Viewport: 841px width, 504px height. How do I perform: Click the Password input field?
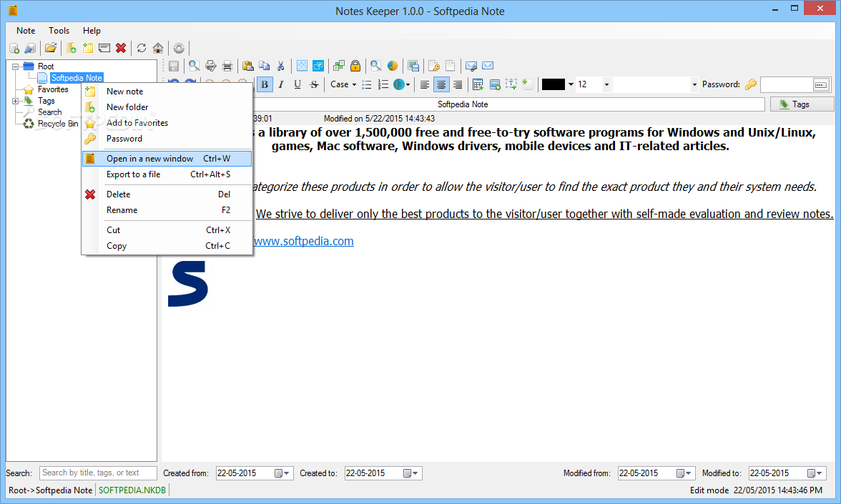(787, 84)
